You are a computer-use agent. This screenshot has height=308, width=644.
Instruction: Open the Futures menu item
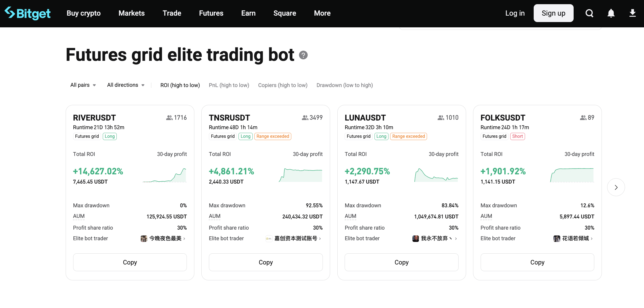click(211, 13)
